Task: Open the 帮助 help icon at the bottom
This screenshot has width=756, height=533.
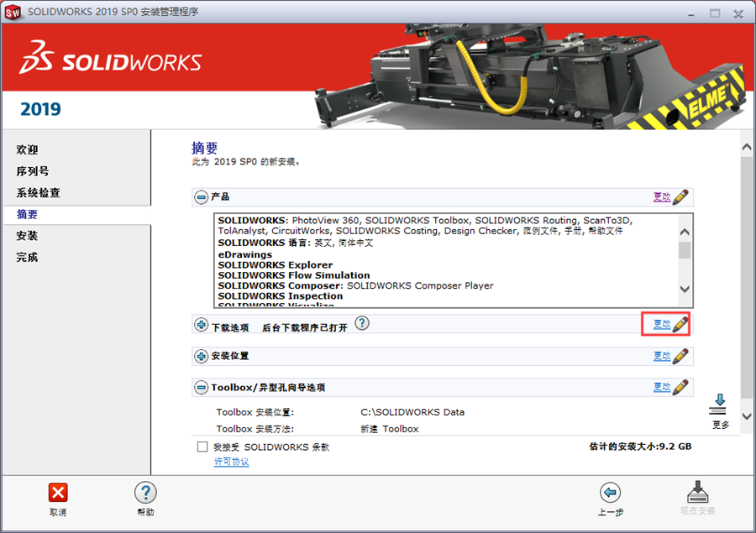Action: 145,493
